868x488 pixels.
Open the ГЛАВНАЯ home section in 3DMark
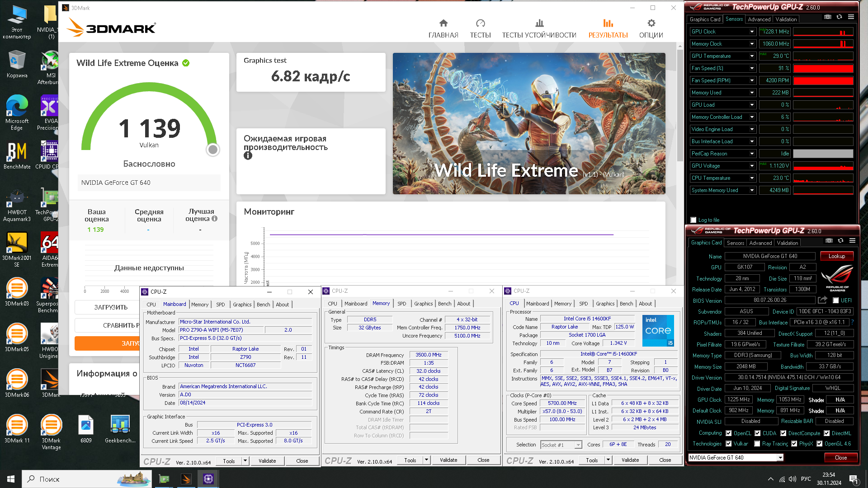coord(443,29)
